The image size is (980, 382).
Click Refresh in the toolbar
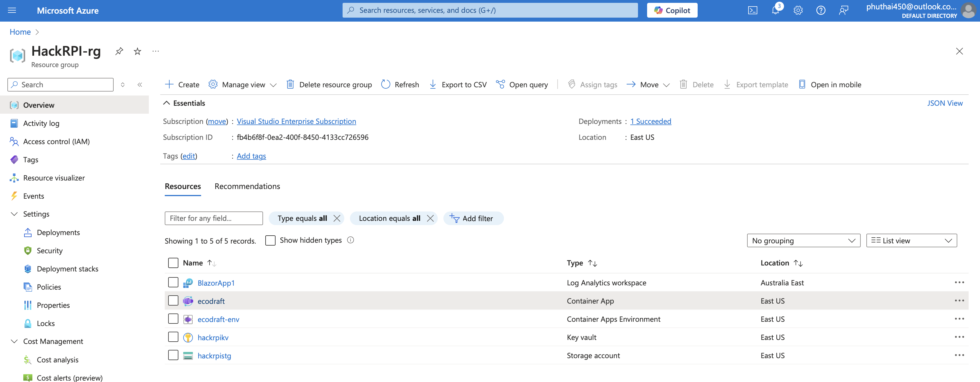pos(400,84)
